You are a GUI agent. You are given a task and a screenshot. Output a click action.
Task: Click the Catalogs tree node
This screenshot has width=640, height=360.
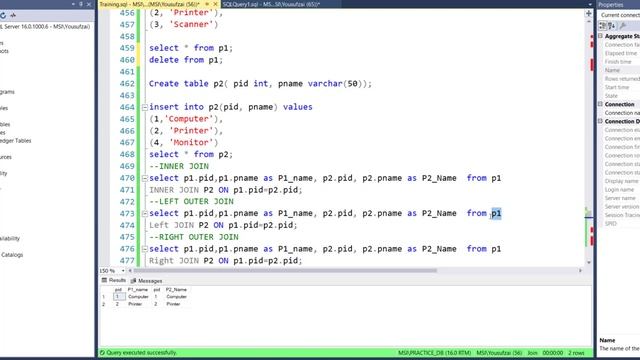click(12, 255)
